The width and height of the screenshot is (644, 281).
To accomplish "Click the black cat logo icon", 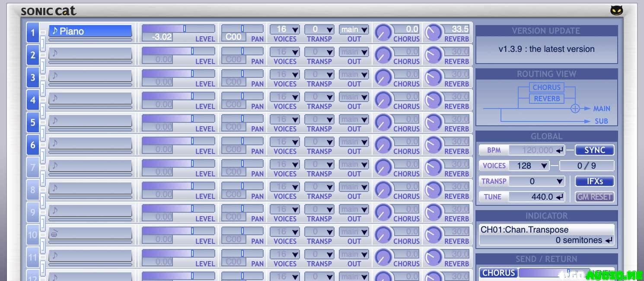I will (616, 10).
